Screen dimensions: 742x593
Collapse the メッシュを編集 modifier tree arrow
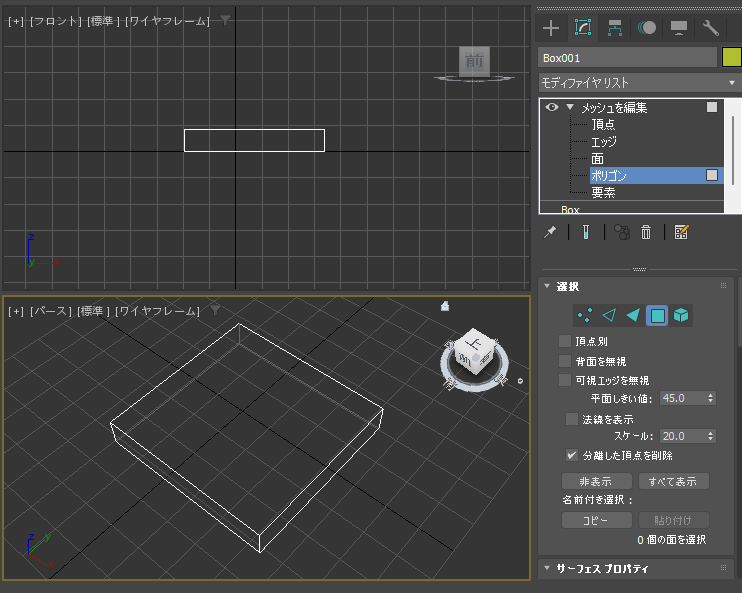pos(570,107)
